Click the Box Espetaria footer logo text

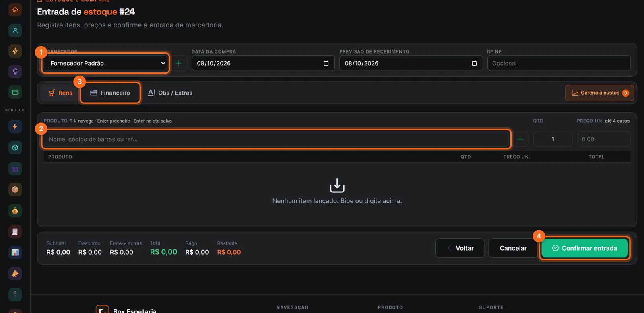[134, 311]
